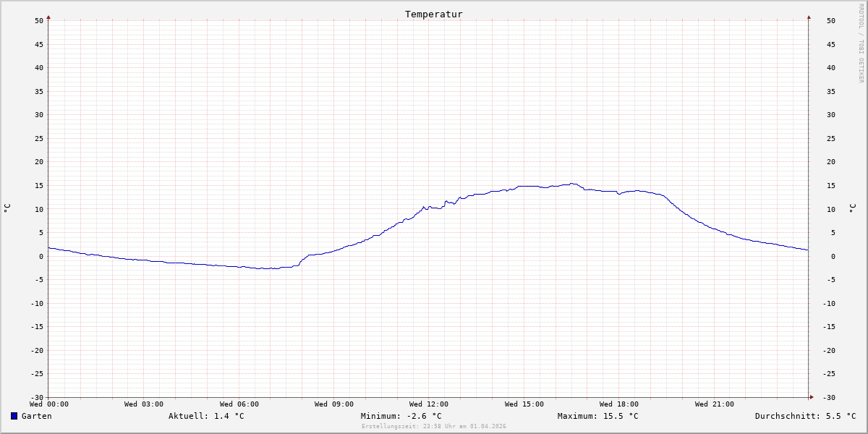Select the Wed 18:00 time axis label
This screenshot has width=868, height=434.
619,404
